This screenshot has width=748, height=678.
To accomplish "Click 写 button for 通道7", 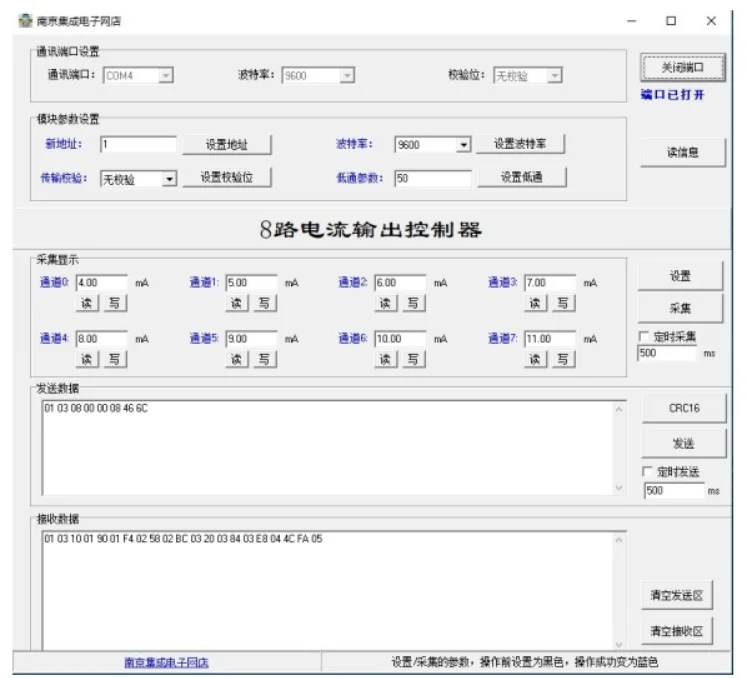I will 563,359.
